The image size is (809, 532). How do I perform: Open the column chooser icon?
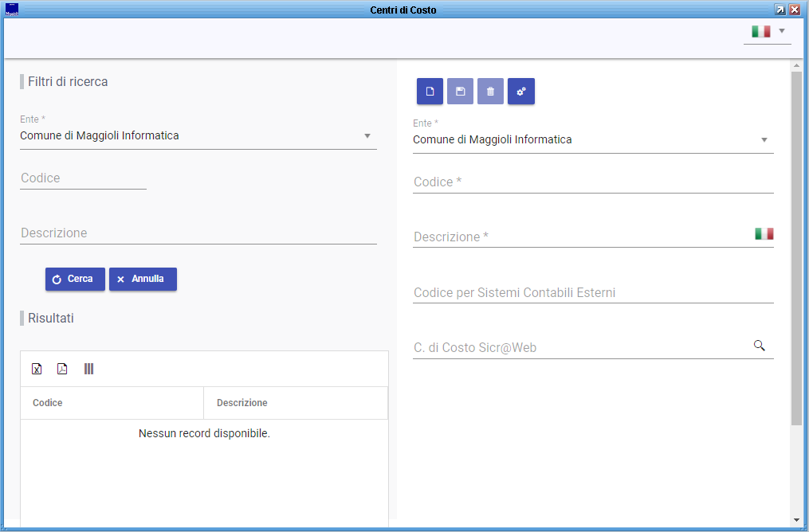point(88,369)
